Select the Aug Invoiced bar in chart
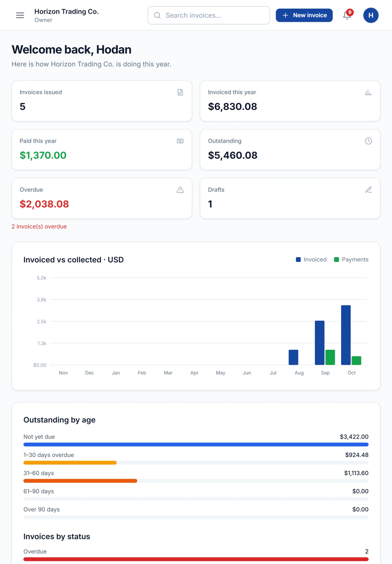 coord(293,357)
